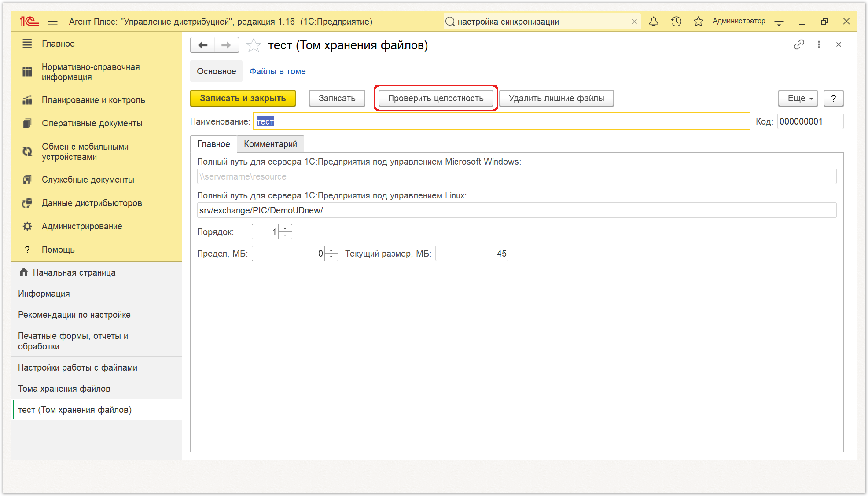The width and height of the screenshot is (868, 496).
Task: Open help with the ? button
Action: 833,98
